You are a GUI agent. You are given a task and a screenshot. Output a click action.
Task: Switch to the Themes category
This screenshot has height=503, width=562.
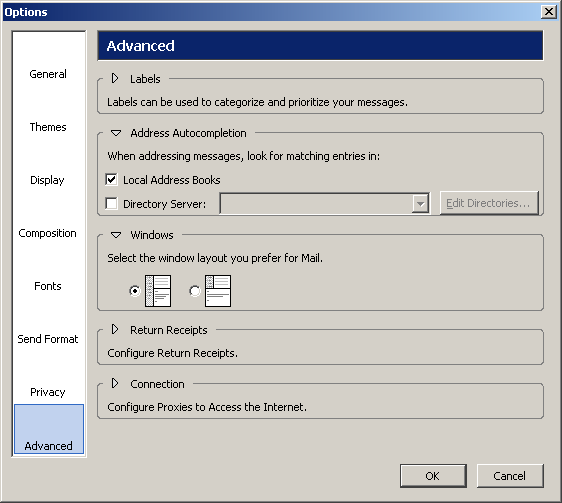(x=48, y=127)
